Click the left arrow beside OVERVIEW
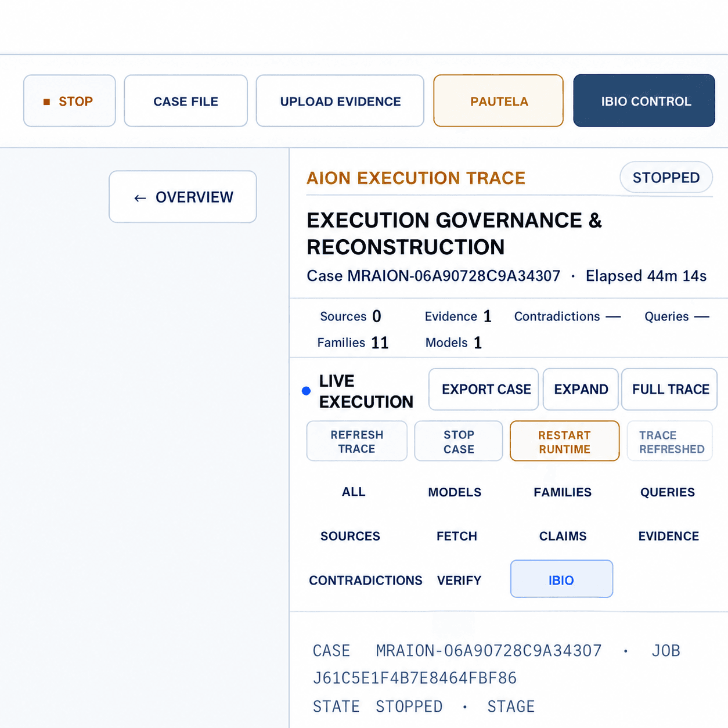 [x=140, y=198]
